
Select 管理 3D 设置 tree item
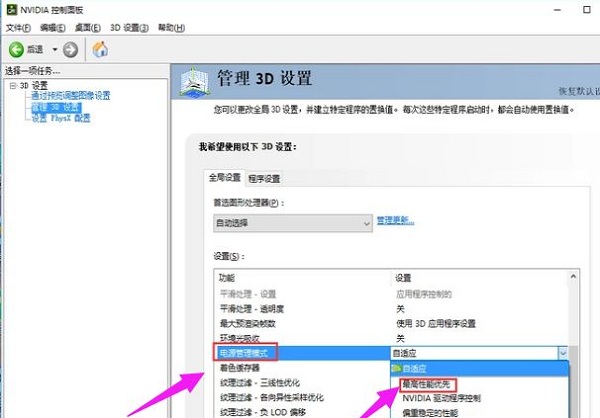(x=56, y=107)
